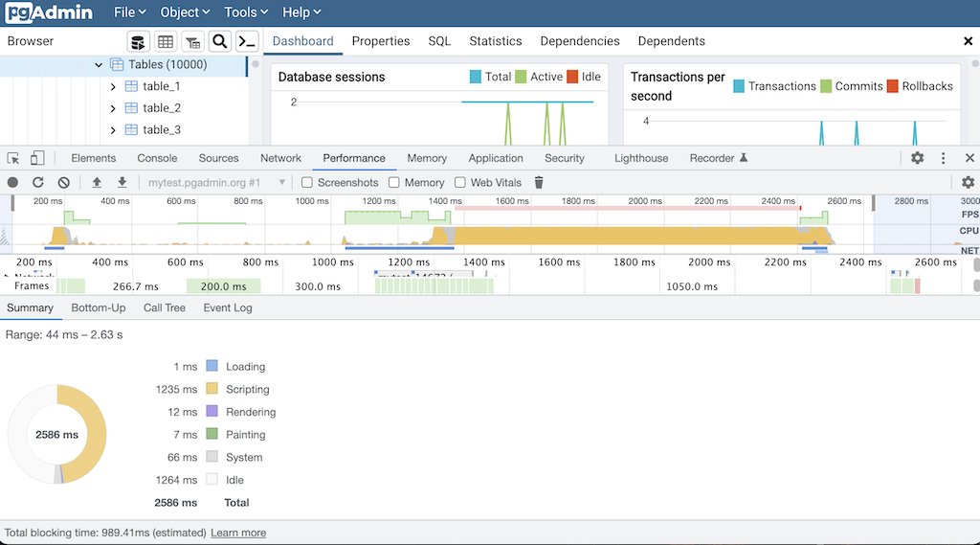980x545 pixels.
Task: Tick the Memory checkbox in toolbar
Action: pyautogui.click(x=394, y=182)
